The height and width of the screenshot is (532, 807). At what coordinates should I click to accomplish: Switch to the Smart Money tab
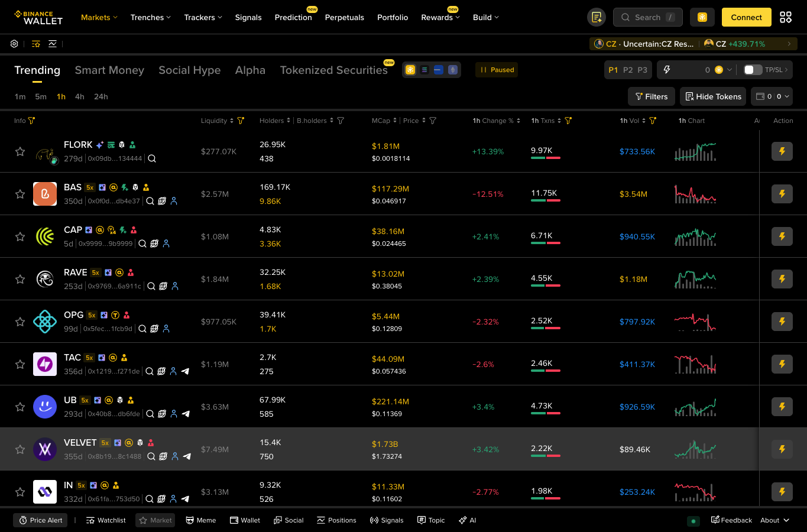[109, 70]
